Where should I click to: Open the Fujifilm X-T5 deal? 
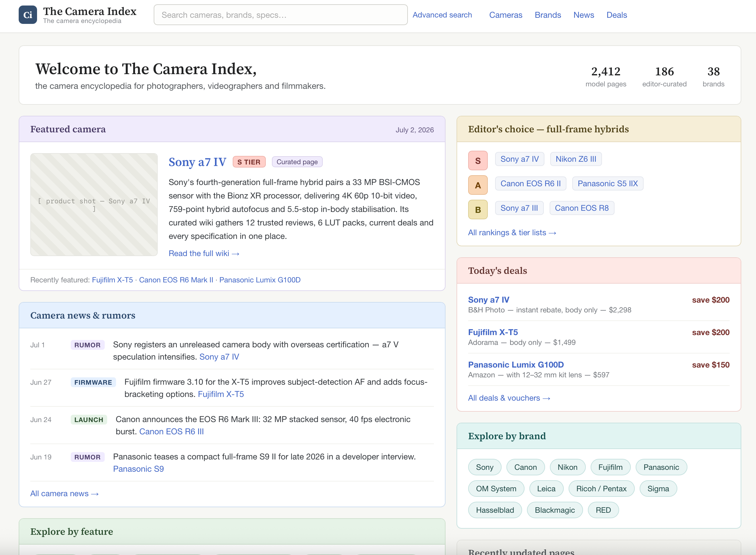click(x=493, y=332)
